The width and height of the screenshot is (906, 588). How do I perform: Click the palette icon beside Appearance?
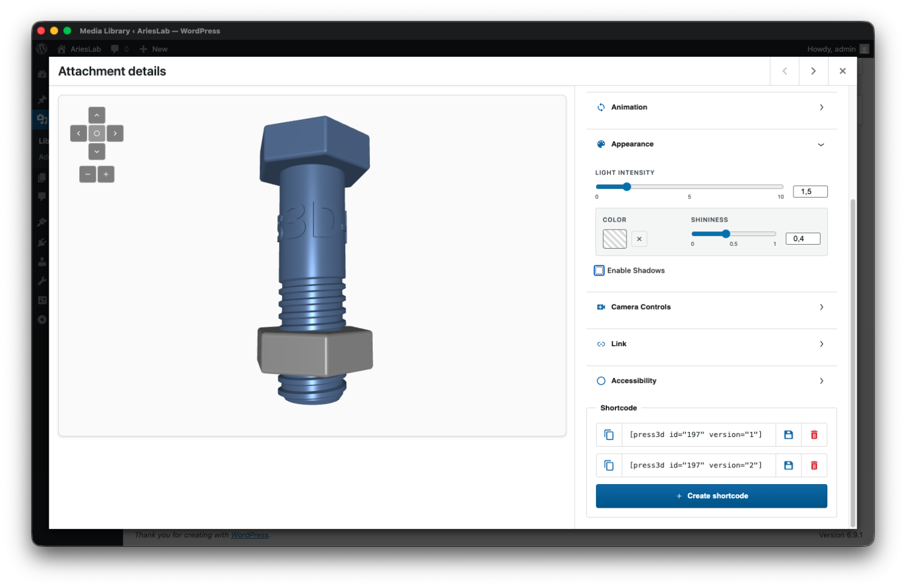click(x=601, y=144)
